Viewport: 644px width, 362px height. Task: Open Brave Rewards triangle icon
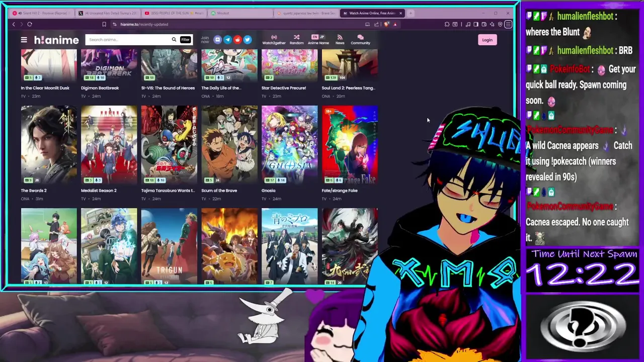pyautogui.click(x=395, y=24)
